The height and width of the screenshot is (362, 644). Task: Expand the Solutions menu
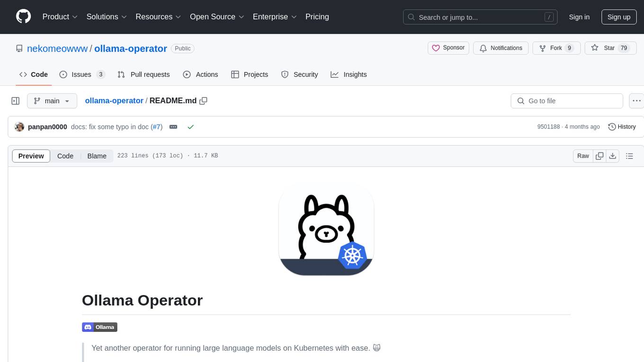tap(107, 17)
